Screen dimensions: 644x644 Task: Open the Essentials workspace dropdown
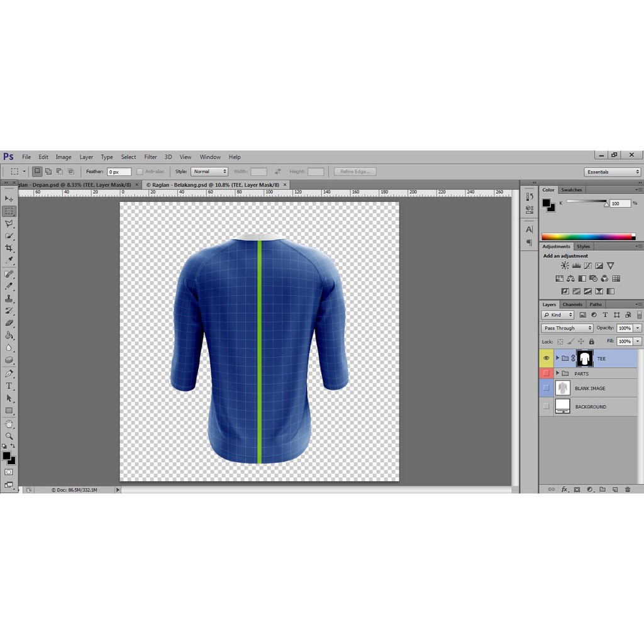point(613,172)
